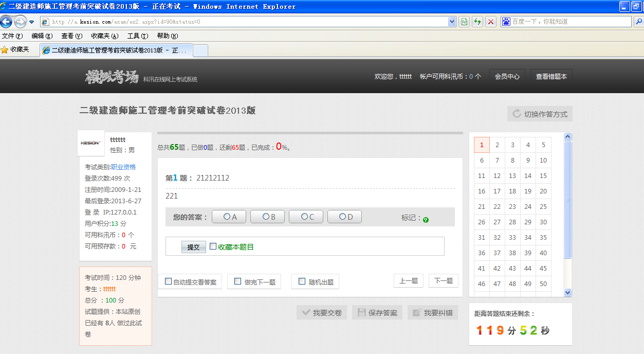Image resolution: width=644 pixels, height=354 pixels.
Task: Click inside the Baidu search box
Action: (x=571, y=22)
